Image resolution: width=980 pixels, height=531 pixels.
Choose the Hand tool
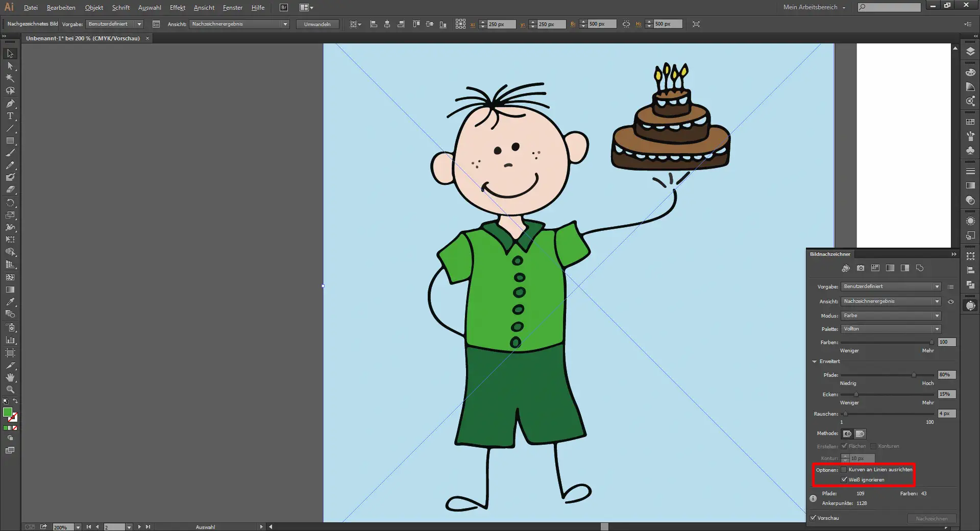10,377
